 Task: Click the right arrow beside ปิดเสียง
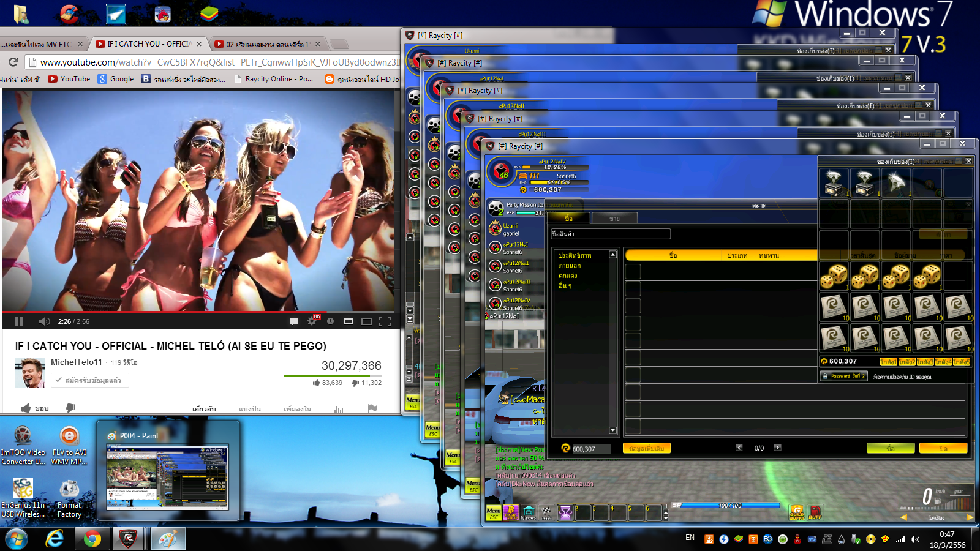(970, 518)
